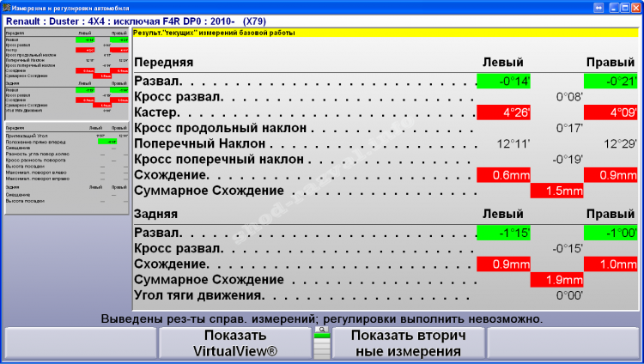Viewport: 644px width, 364px height.
Task: Click the Схождение label under Задняя
Action: coord(172,264)
